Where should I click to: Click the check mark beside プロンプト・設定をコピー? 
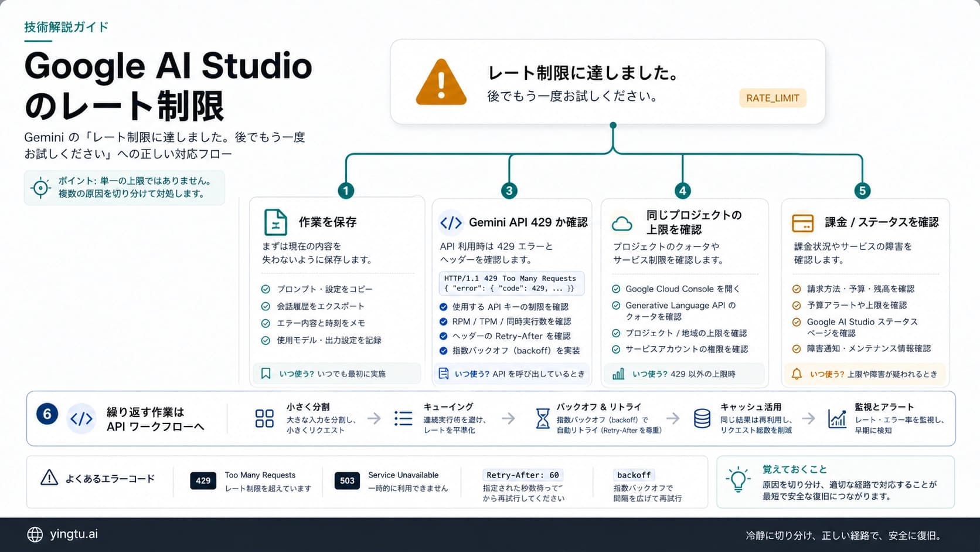coord(266,289)
